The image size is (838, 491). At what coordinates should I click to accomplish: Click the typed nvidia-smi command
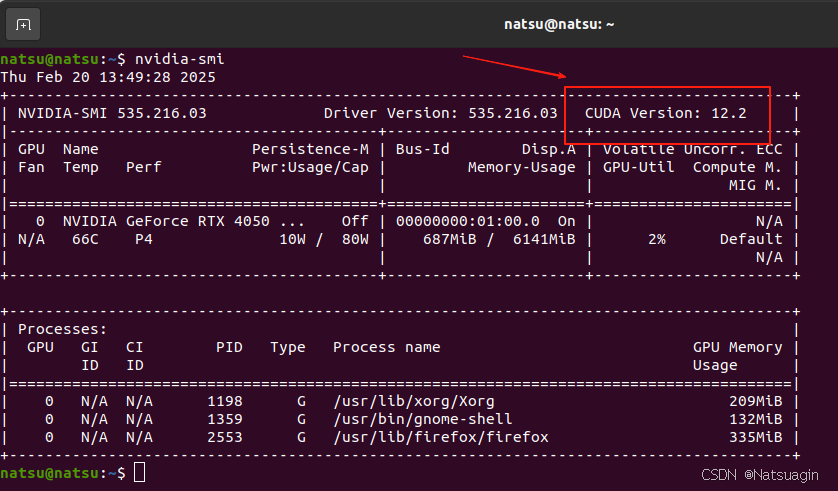point(180,59)
